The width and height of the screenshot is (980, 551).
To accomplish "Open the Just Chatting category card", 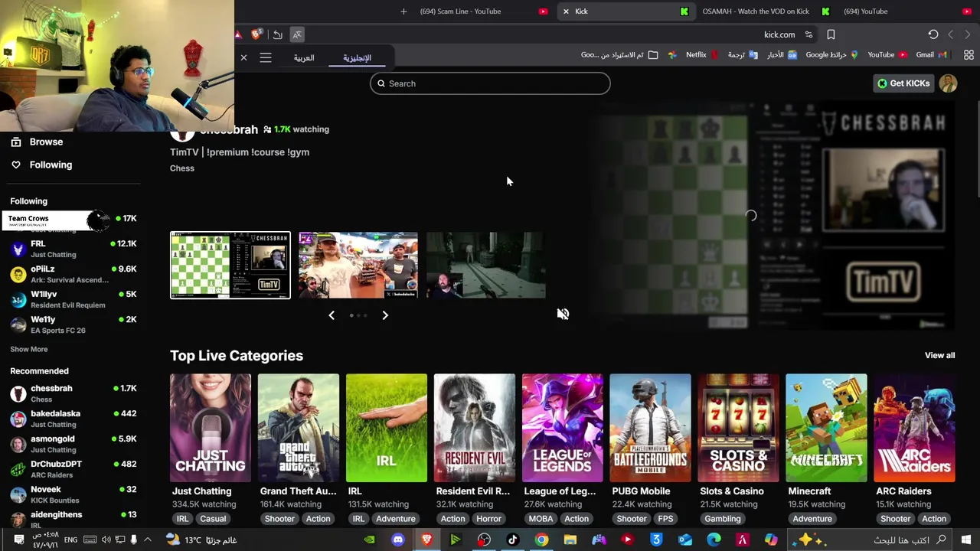I will click(211, 428).
